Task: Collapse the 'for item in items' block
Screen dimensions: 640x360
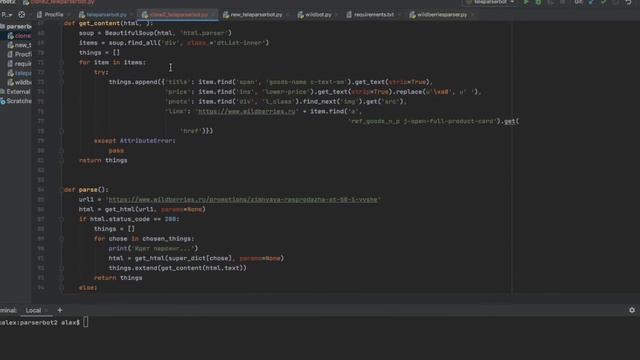Action: 61,62
